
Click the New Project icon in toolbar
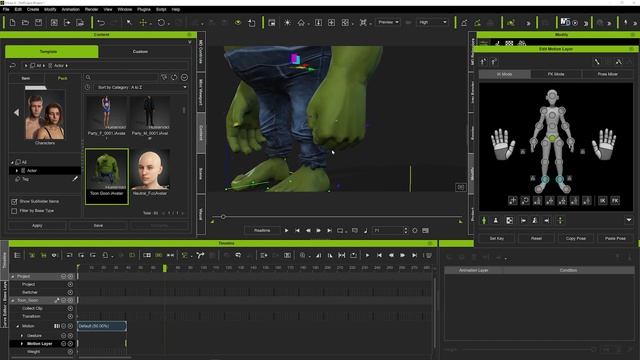pos(12,22)
